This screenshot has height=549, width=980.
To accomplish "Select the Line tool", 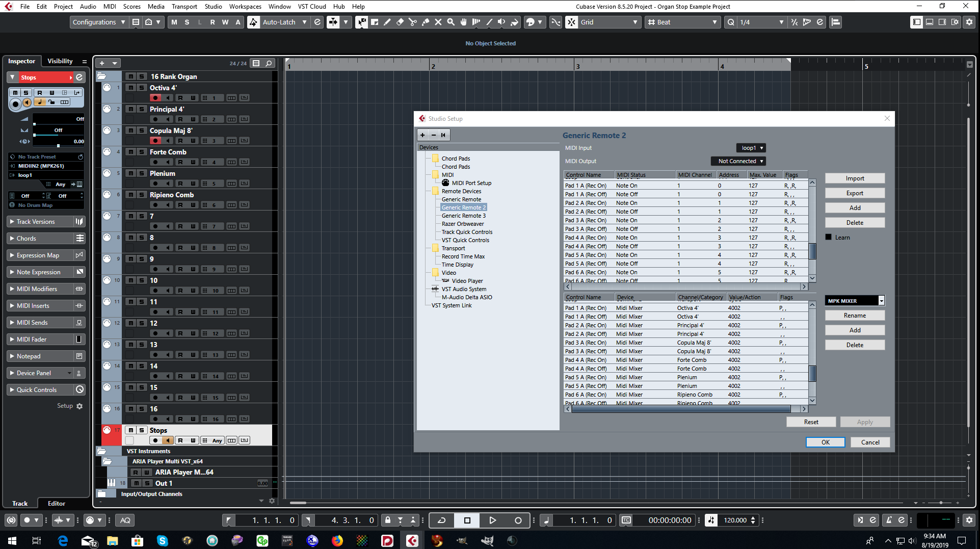I will point(489,22).
